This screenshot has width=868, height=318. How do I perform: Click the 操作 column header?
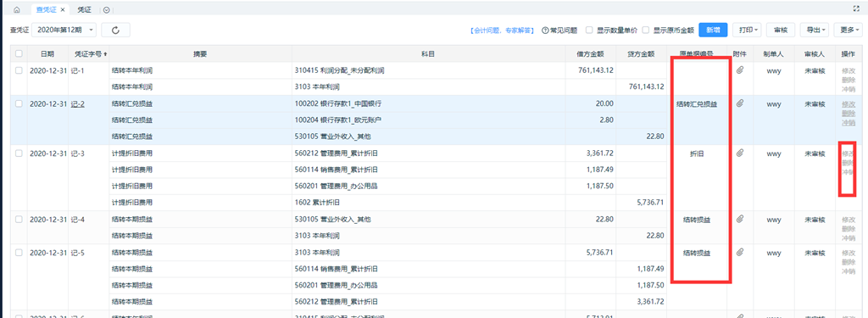(x=848, y=53)
